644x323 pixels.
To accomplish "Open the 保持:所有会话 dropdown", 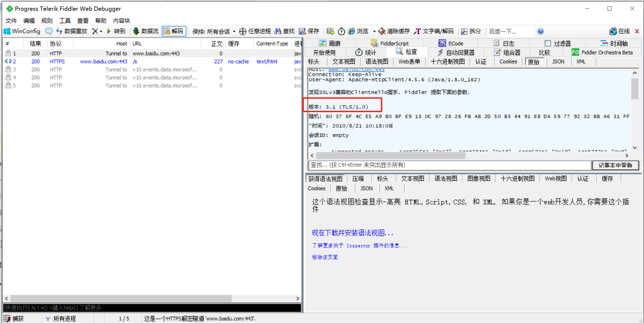I will [213, 31].
